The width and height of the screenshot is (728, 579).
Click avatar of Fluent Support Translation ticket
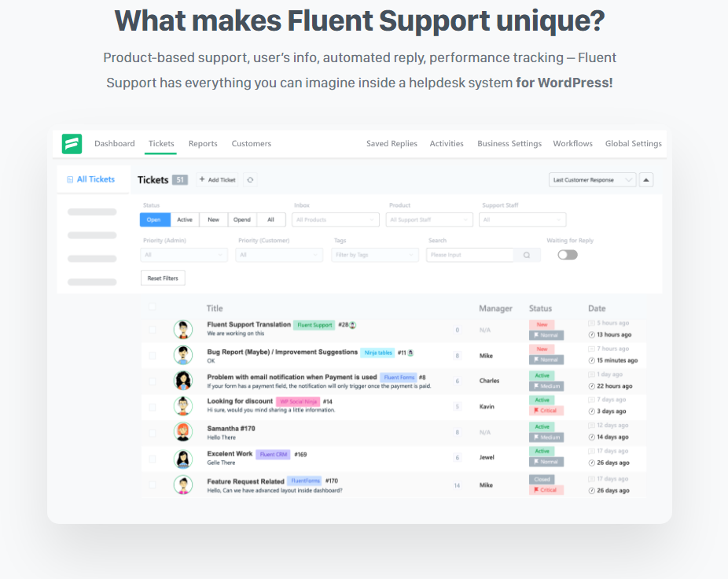tap(183, 330)
